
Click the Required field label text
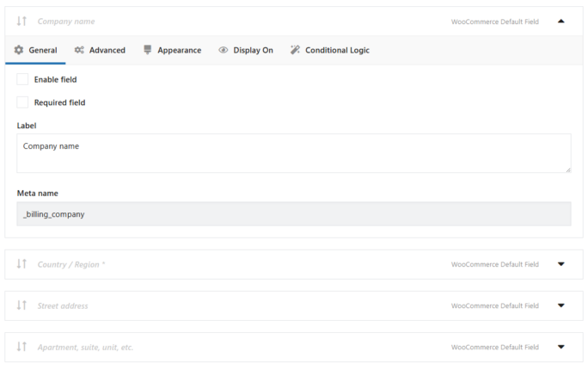(x=59, y=102)
